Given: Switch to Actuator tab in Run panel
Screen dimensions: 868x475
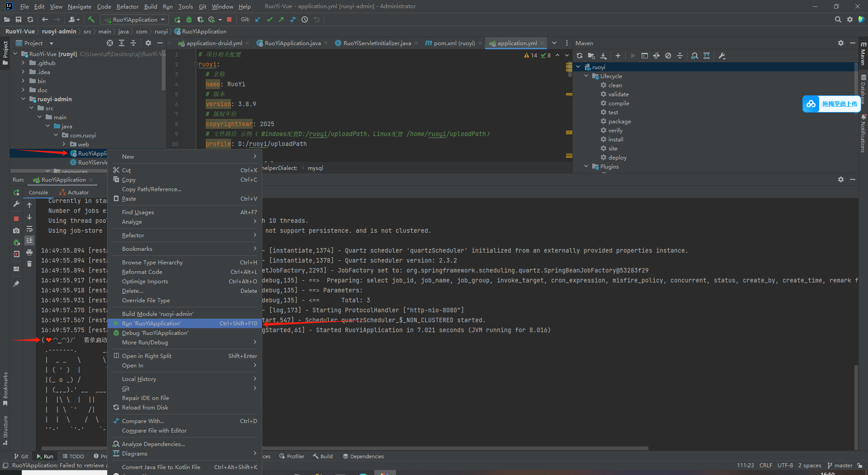Looking at the screenshot, I should (x=74, y=192).
